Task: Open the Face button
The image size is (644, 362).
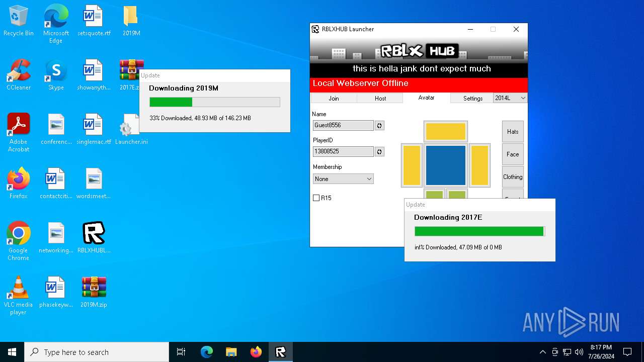Action: point(513,154)
